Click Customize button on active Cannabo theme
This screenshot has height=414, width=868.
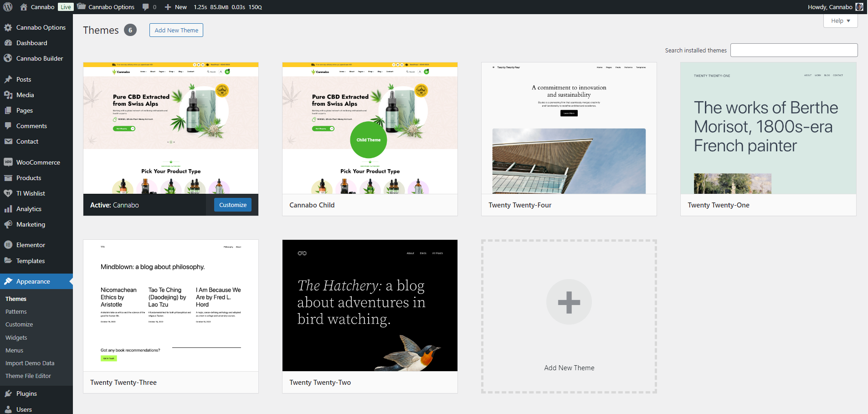pos(233,205)
